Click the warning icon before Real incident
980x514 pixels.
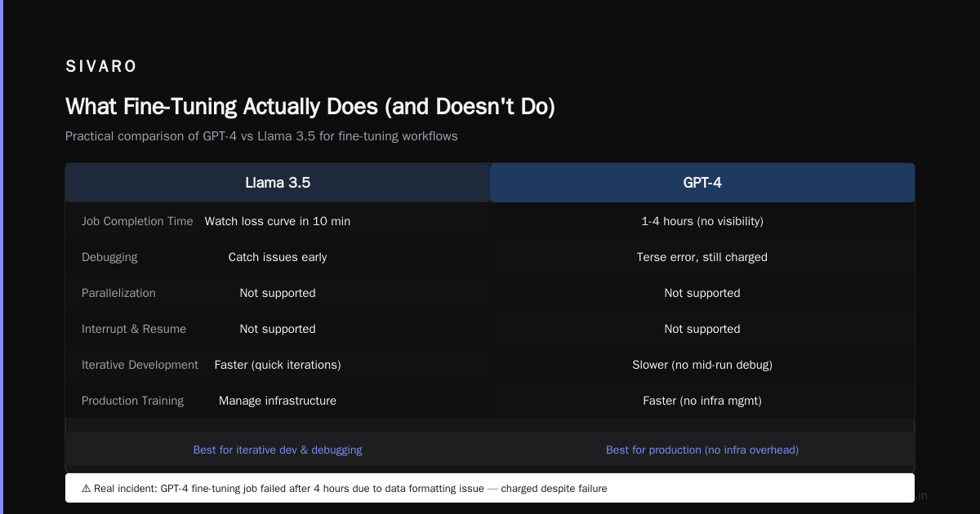86,489
